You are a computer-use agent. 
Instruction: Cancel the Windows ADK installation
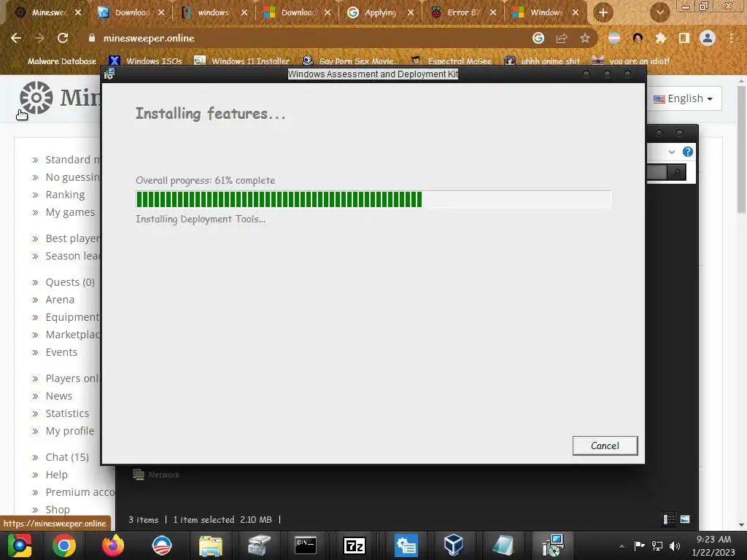605,446
